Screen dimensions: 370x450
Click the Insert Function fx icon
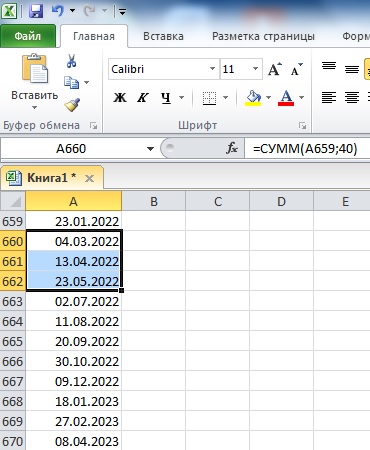tap(232, 148)
